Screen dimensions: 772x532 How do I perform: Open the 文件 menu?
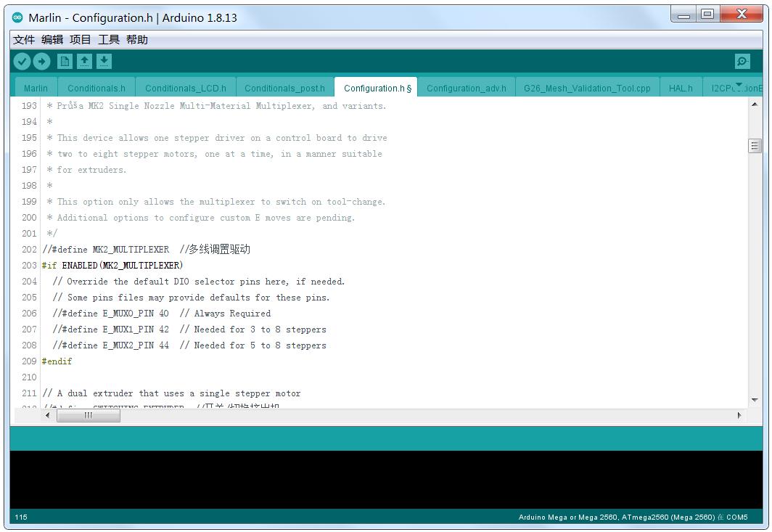tap(24, 40)
